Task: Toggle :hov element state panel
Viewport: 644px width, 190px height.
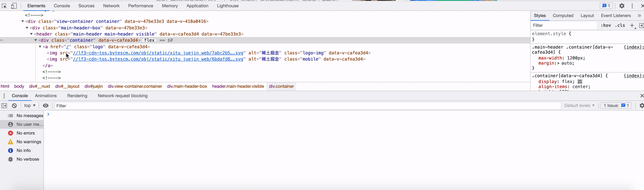Action: click(606, 25)
